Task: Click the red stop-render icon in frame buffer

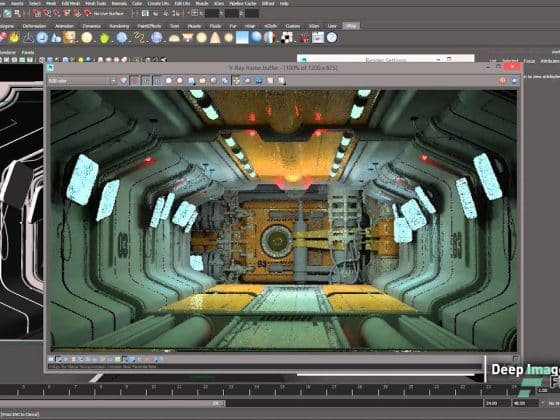Action: (502, 81)
